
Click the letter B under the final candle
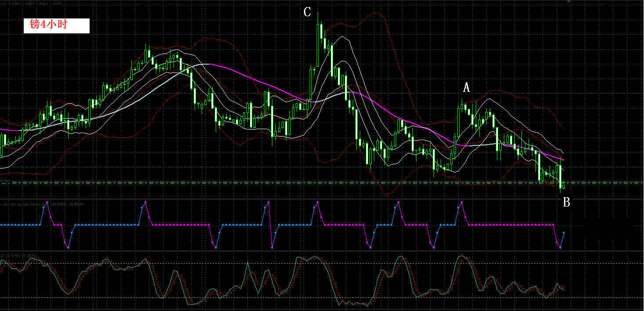click(567, 202)
